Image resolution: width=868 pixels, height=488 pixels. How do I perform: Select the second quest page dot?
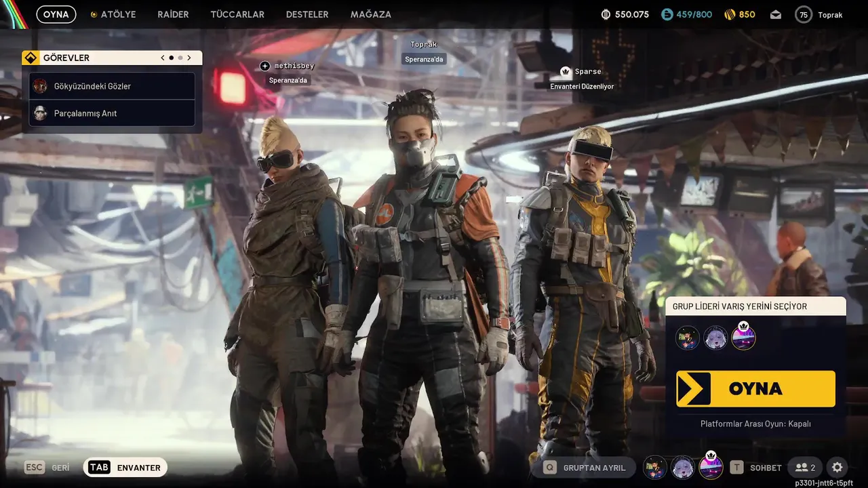(180, 58)
